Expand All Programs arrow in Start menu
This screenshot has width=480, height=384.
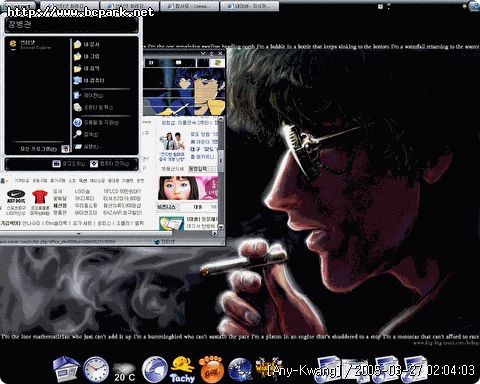tap(65, 149)
